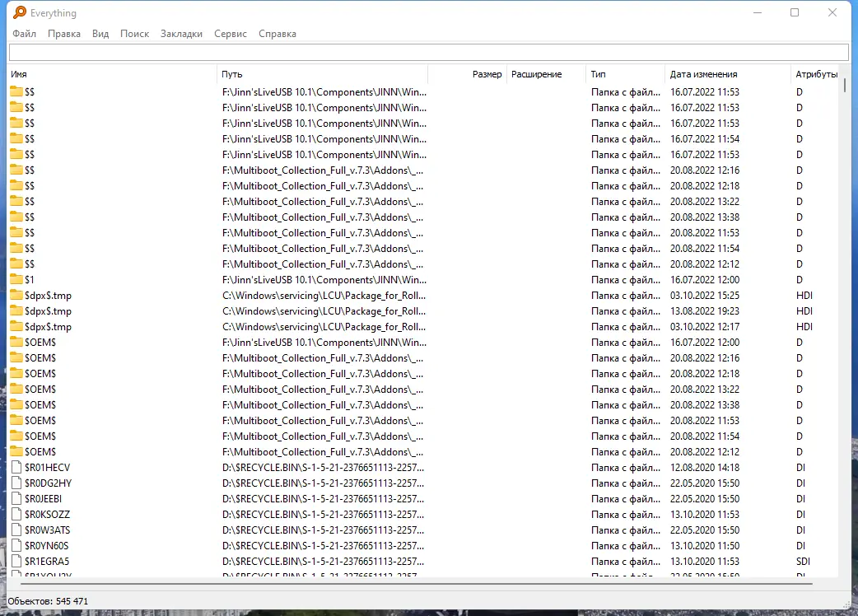This screenshot has width=858, height=616.
Task: Open the Поиск menu
Action: [133, 34]
